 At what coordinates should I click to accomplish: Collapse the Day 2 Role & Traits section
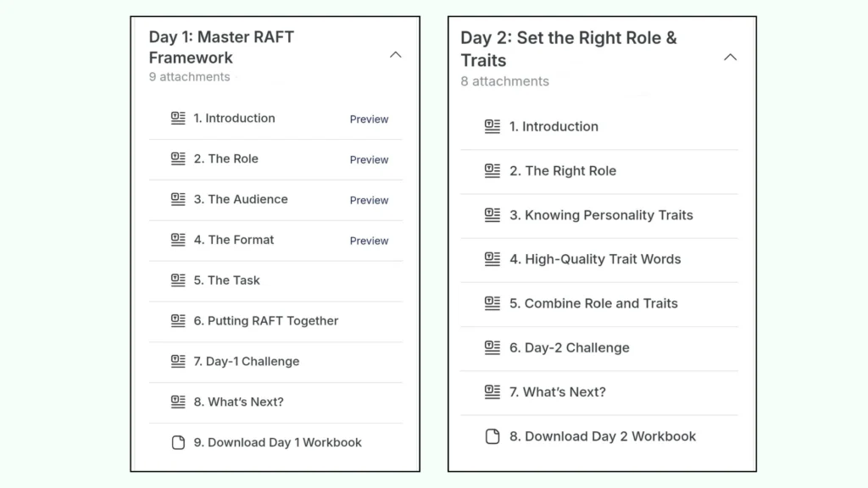[x=730, y=58]
